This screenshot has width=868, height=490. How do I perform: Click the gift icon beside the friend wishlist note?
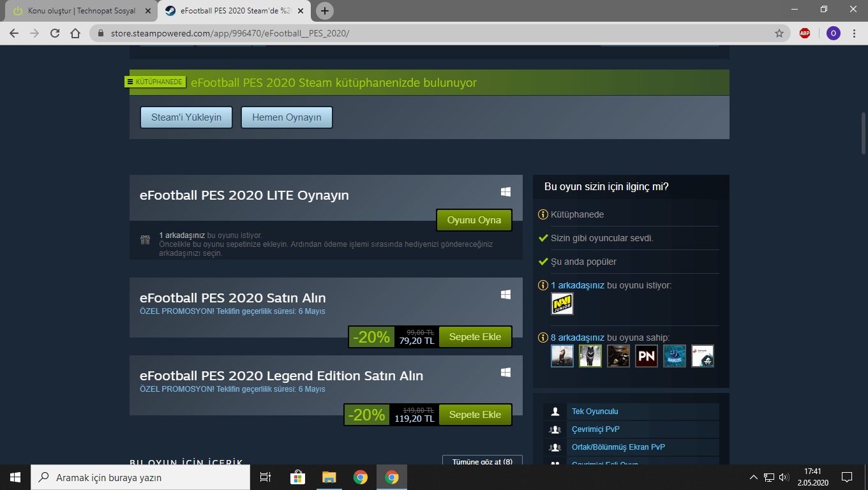point(145,240)
